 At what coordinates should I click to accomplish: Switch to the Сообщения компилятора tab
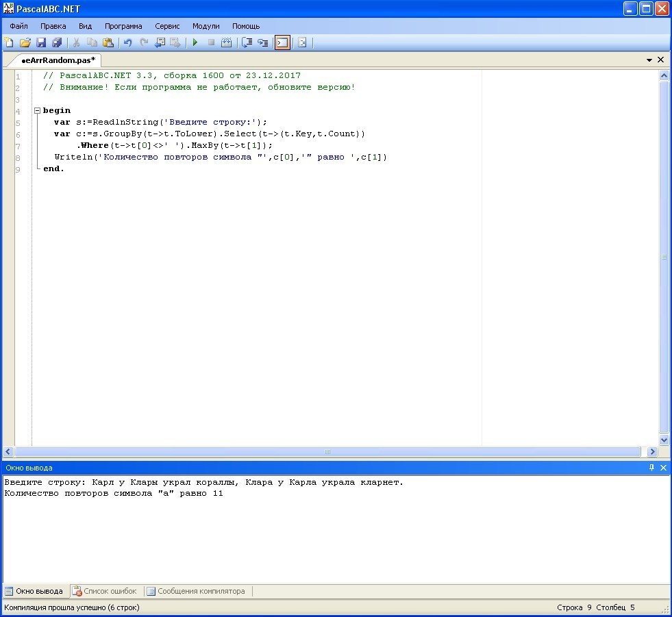point(195,591)
